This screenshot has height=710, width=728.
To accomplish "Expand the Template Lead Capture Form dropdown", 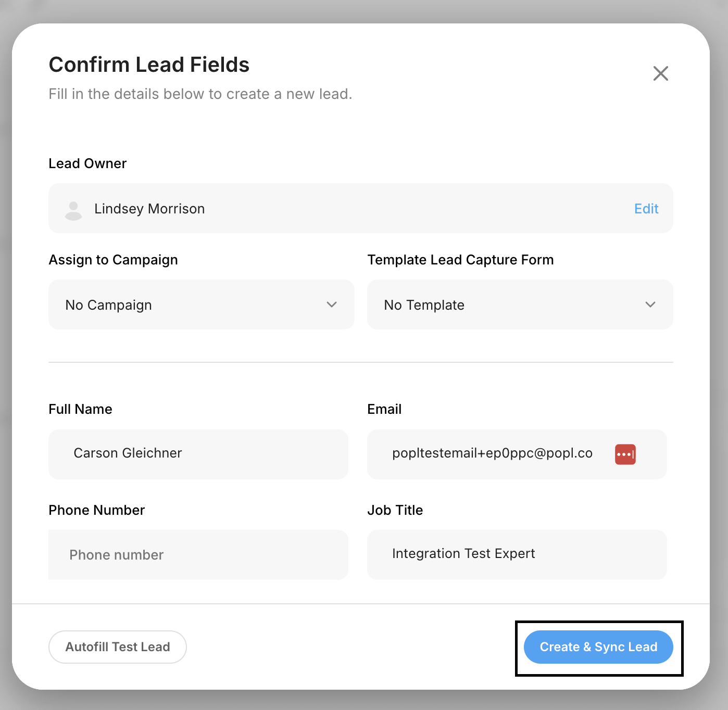I will point(520,305).
